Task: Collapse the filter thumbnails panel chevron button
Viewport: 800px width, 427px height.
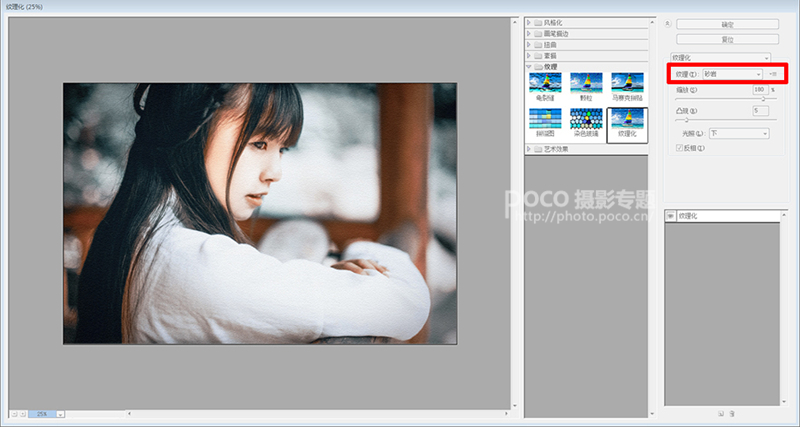Action: click(x=668, y=24)
